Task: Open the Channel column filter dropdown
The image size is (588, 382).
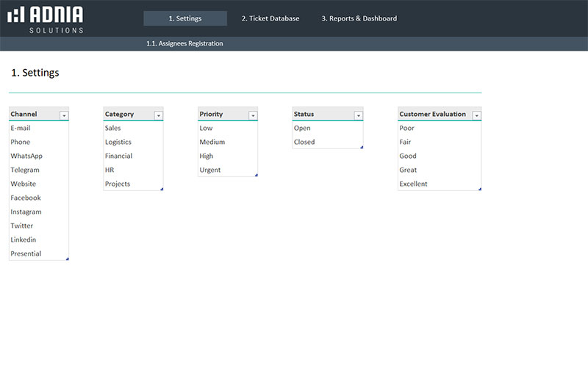Action: [x=64, y=115]
